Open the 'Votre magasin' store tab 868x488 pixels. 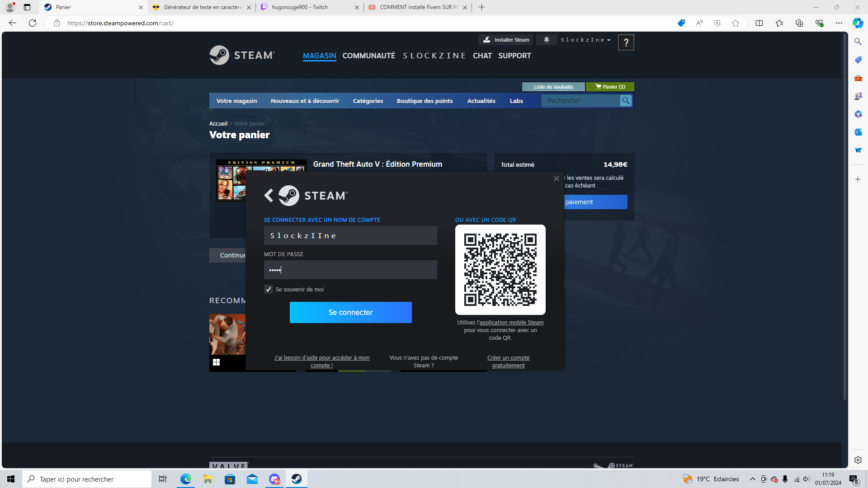click(x=236, y=101)
